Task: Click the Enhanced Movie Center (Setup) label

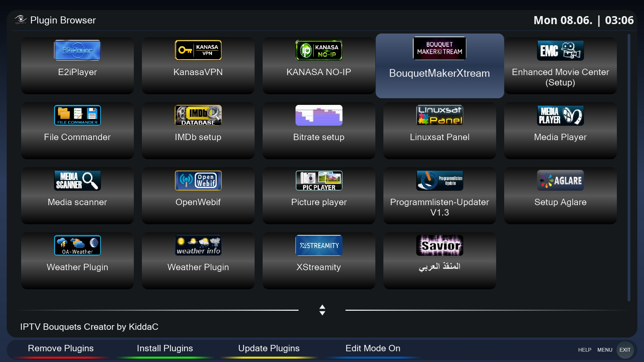Action: 560,77
